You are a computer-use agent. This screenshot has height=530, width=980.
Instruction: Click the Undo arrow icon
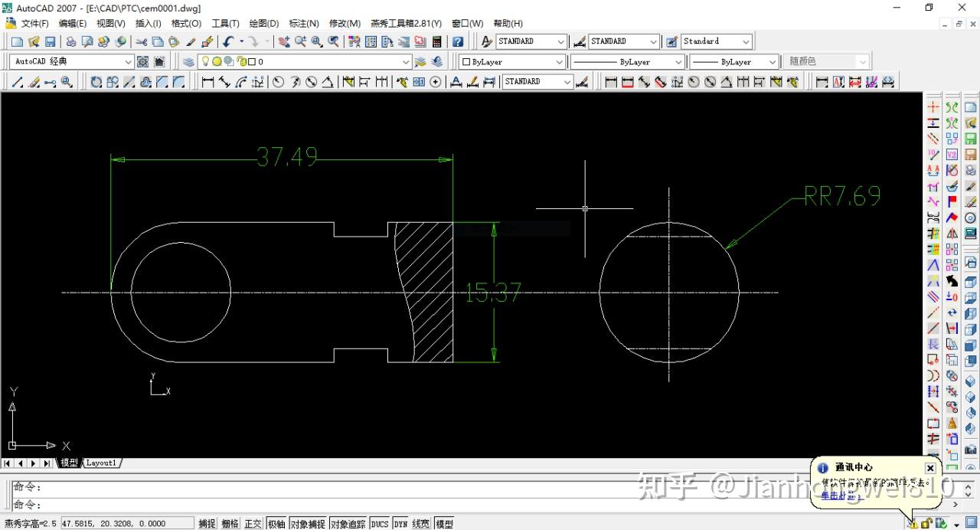pos(228,41)
